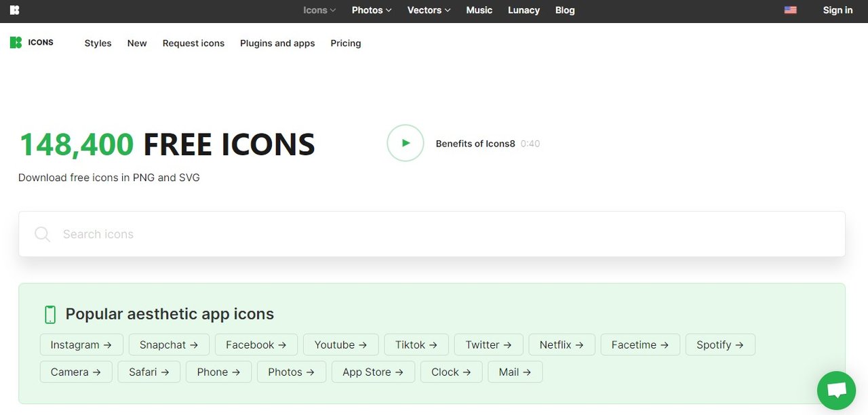The width and height of the screenshot is (868, 415).
Task: Select the Netflix tag
Action: click(x=561, y=344)
